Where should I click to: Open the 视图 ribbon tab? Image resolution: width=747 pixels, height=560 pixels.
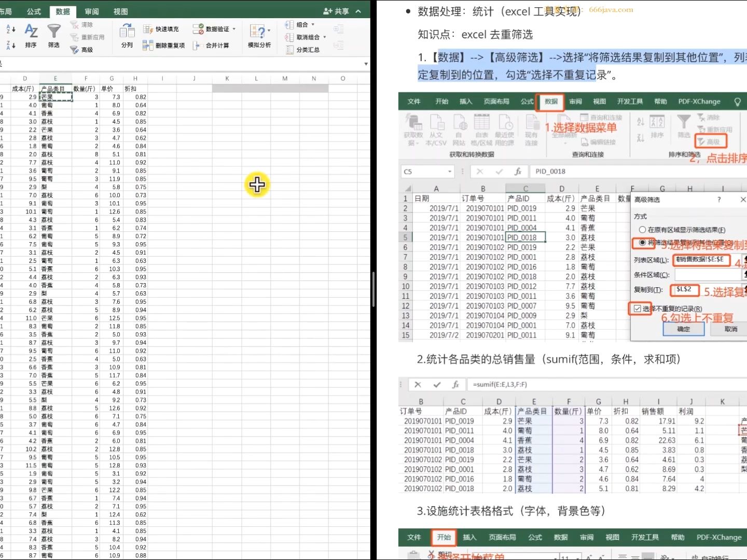[x=120, y=11]
